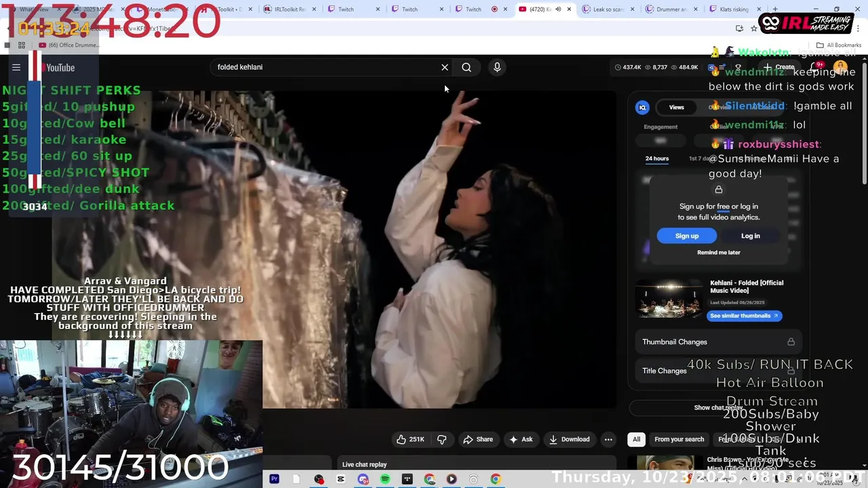
Task: Open Adobe Premiere Pro from taskbar
Action: (x=274, y=479)
